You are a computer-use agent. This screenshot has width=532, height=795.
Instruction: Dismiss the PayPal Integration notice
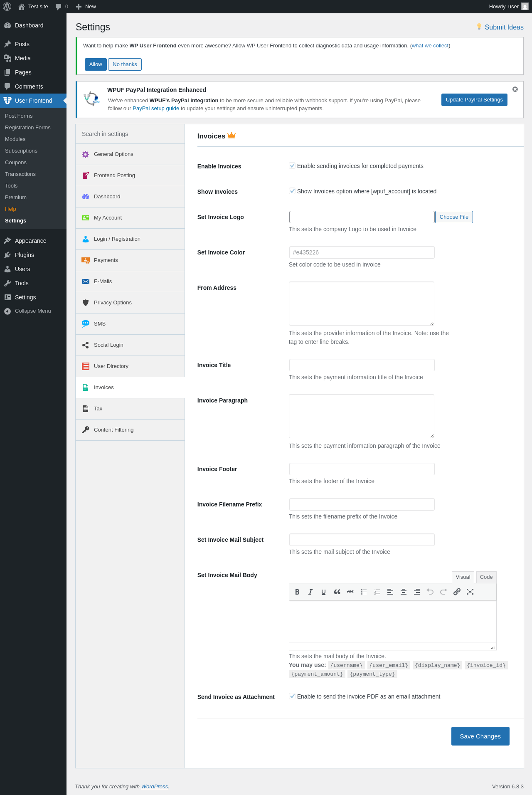tap(515, 89)
